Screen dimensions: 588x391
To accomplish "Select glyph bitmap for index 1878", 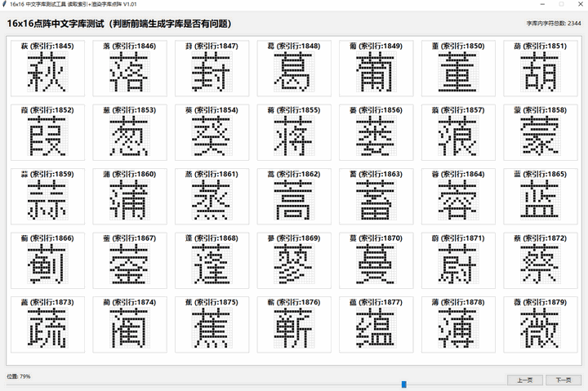I will coord(458,328).
